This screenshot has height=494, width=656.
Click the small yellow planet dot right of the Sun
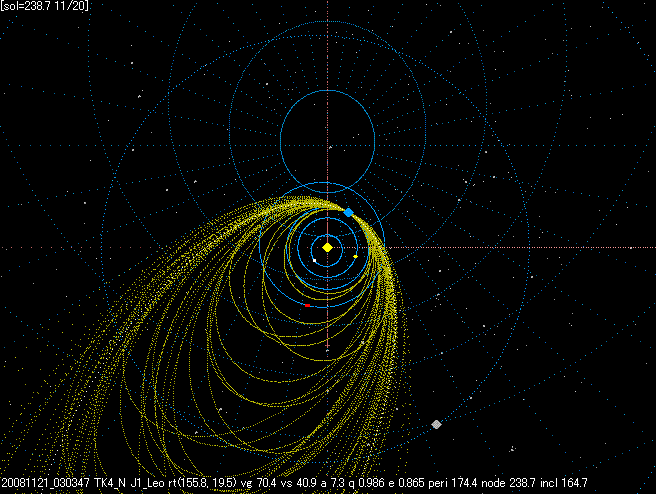point(355,256)
